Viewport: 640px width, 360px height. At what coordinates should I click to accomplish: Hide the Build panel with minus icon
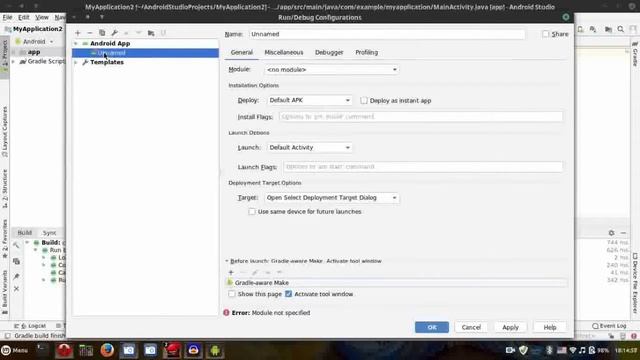(x=623, y=233)
